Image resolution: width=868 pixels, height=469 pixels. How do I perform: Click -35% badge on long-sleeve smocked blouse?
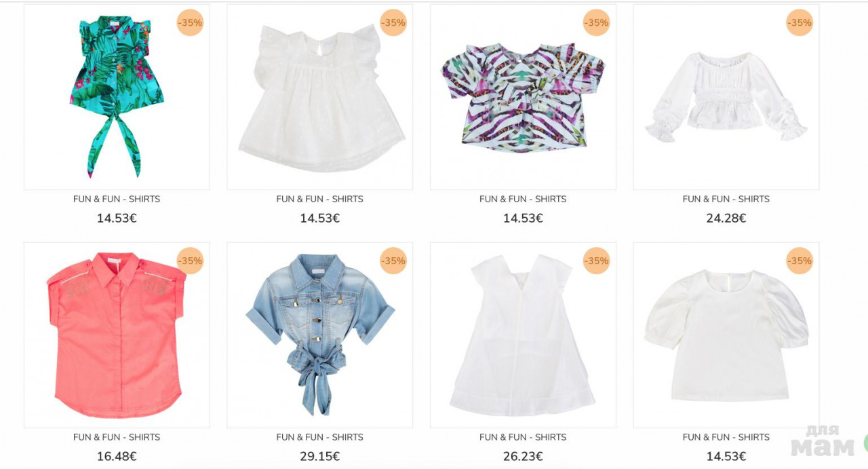(800, 22)
